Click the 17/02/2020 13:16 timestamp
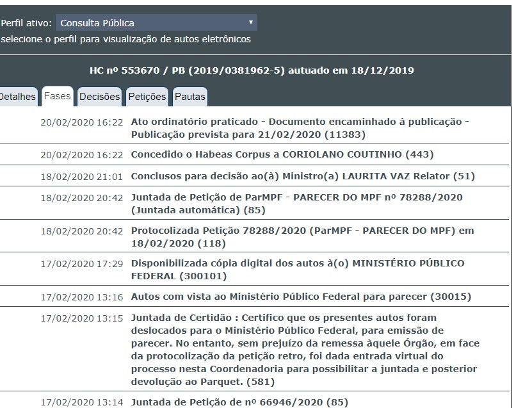This screenshot has width=532, height=408. (81, 297)
